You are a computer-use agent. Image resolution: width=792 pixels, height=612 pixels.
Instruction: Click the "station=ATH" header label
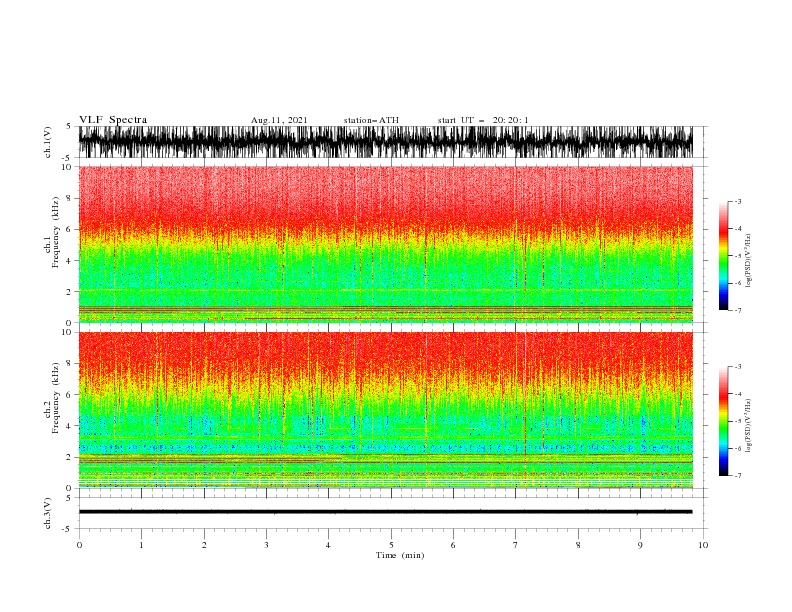point(371,120)
